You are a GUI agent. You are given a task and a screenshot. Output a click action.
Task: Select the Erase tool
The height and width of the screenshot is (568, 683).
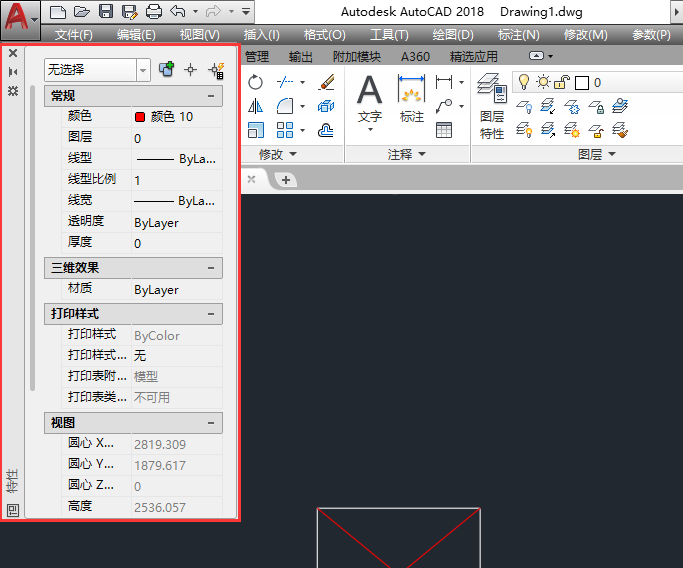tap(326, 82)
